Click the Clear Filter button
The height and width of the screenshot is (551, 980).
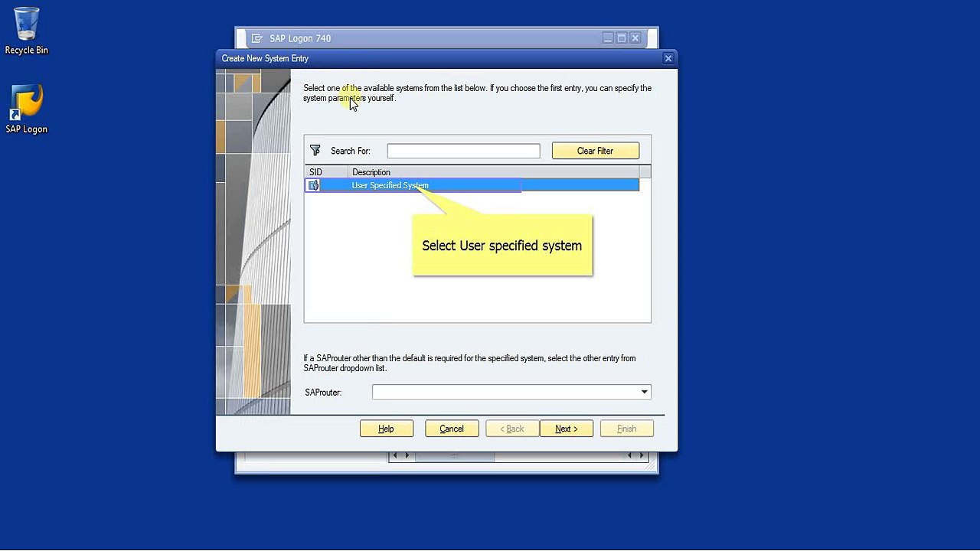[596, 151]
